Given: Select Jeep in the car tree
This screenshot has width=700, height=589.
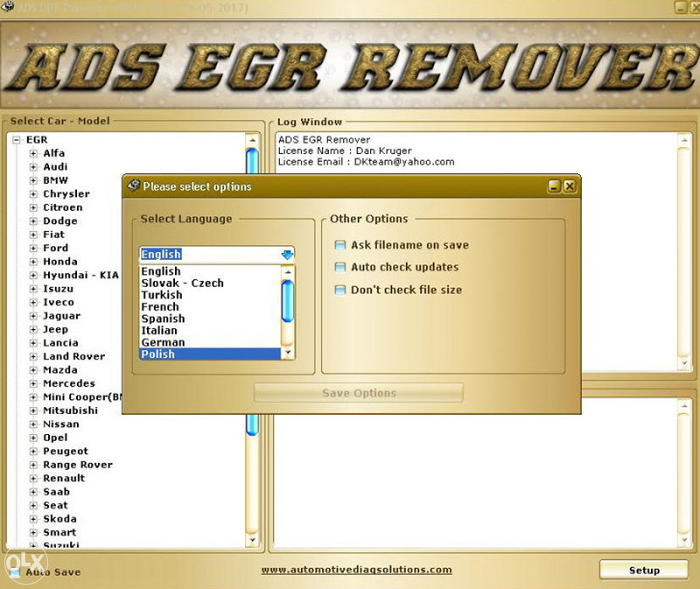Looking at the screenshot, I should tap(55, 330).
